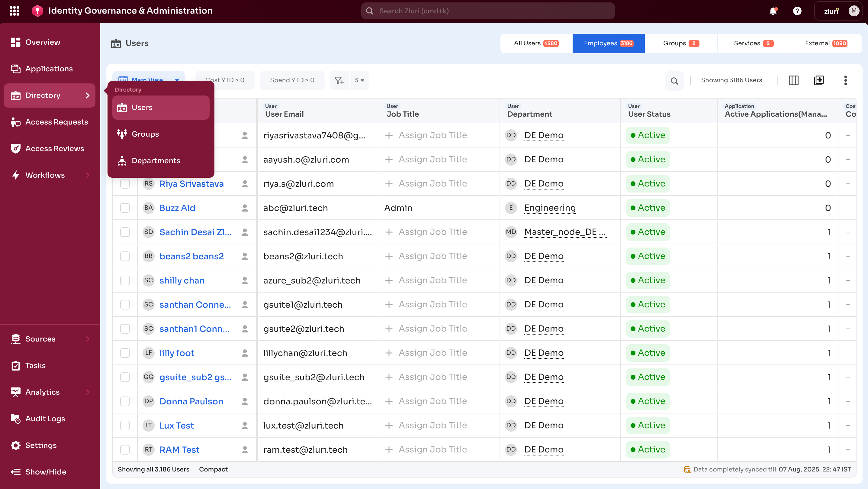Click the search icon above the users table

674,81
